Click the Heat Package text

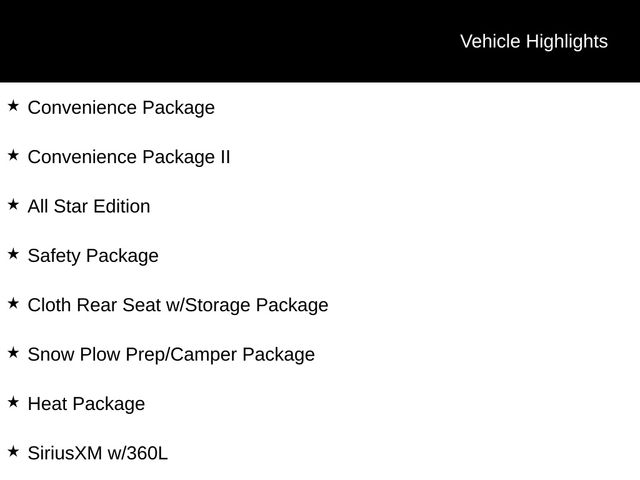[86, 404]
